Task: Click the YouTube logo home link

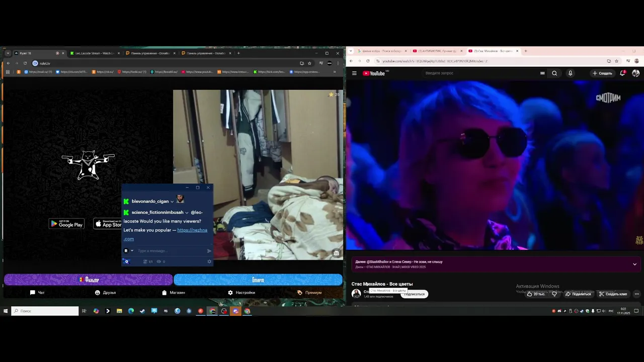Action: [374, 73]
